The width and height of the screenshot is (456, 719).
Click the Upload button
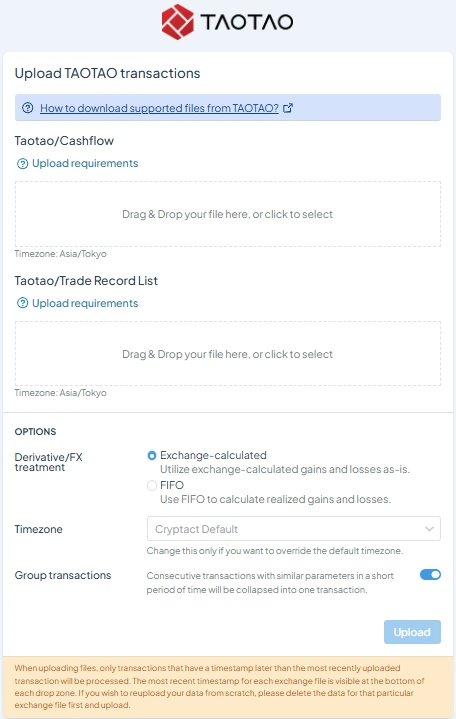[x=412, y=632]
